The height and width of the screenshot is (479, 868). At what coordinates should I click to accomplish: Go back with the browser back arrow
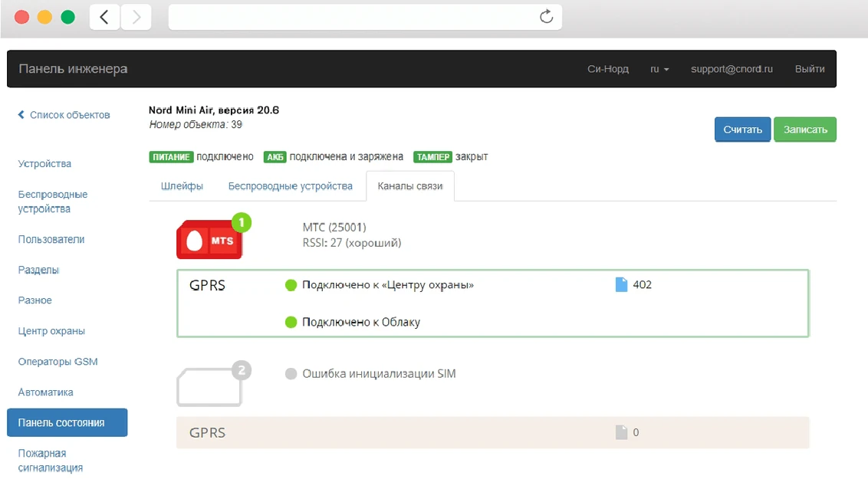coord(104,17)
